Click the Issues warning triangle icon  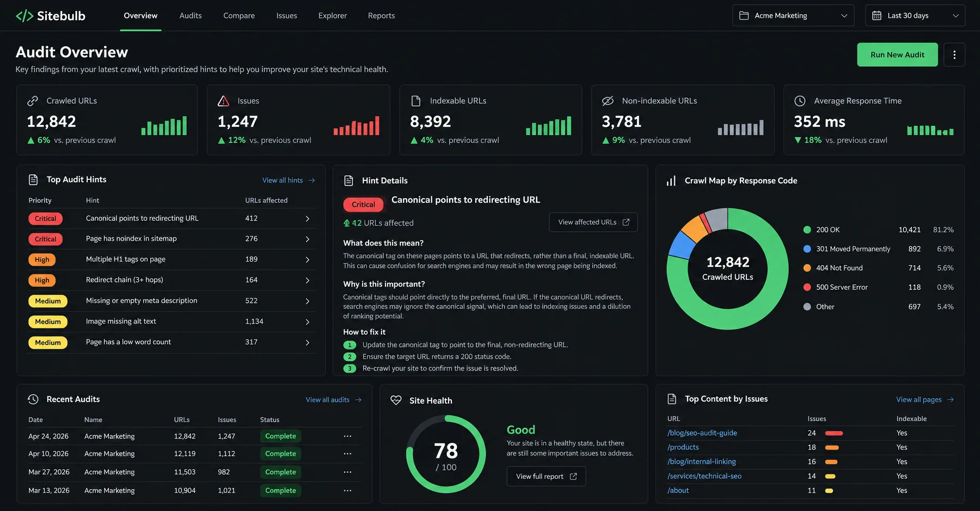(x=223, y=101)
